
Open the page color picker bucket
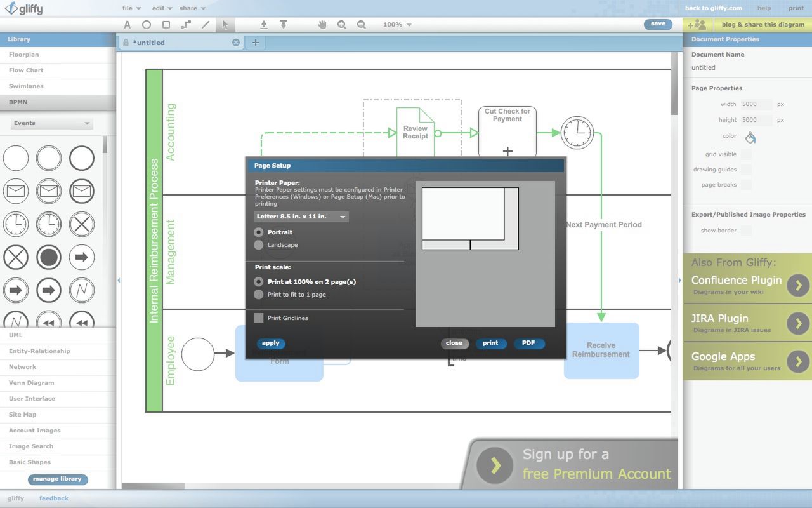click(750, 137)
